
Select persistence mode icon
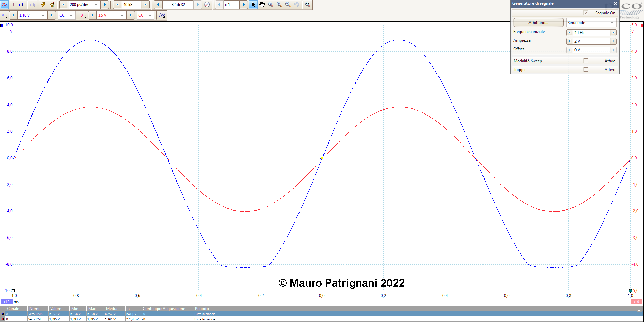[13, 5]
